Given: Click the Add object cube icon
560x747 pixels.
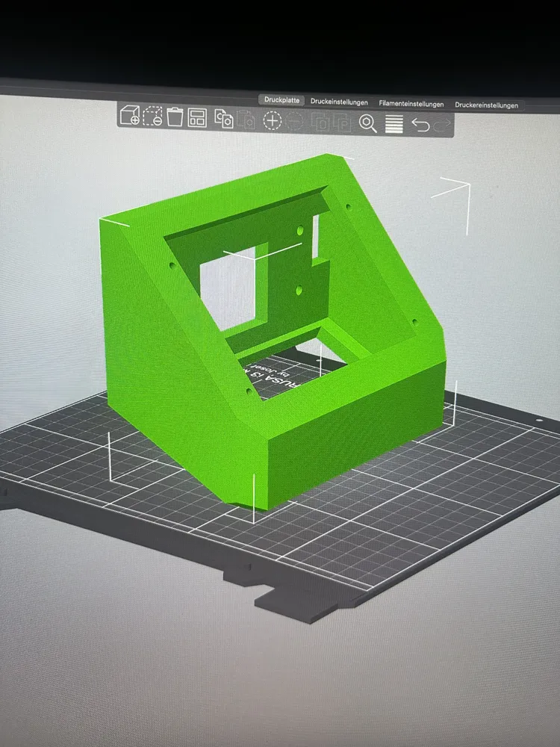Looking at the screenshot, I should coord(129,116).
